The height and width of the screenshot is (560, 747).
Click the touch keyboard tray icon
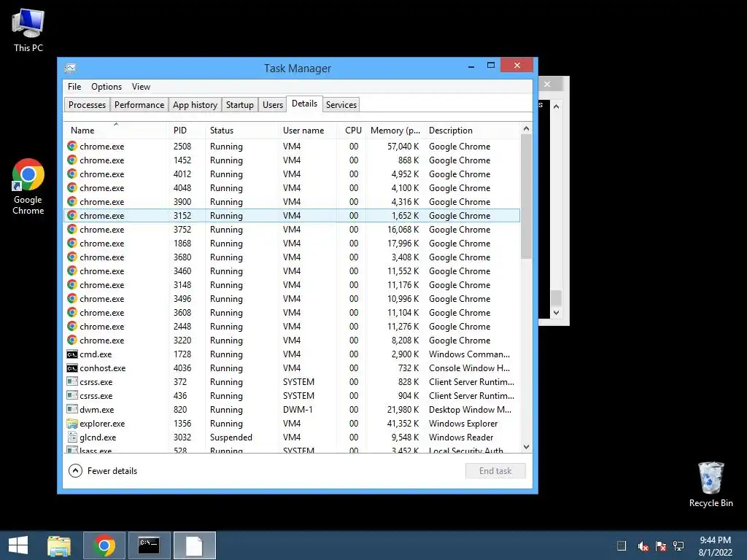pyautogui.click(x=622, y=546)
